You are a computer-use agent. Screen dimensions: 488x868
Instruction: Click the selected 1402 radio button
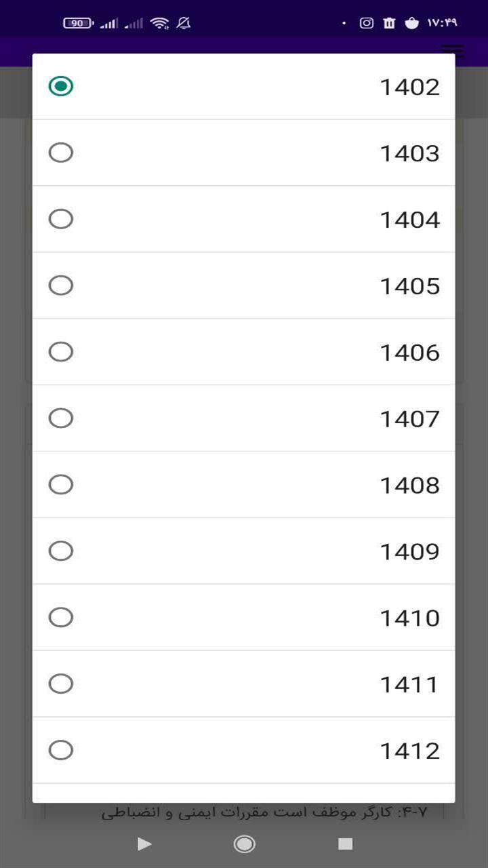click(61, 86)
